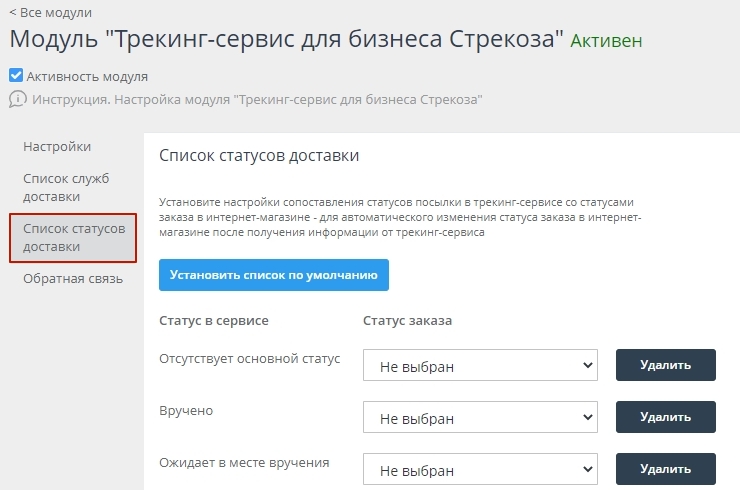The image size is (740, 490).
Task: Open the Инструкция. Настройка модуля link
Action: (x=258, y=100)
